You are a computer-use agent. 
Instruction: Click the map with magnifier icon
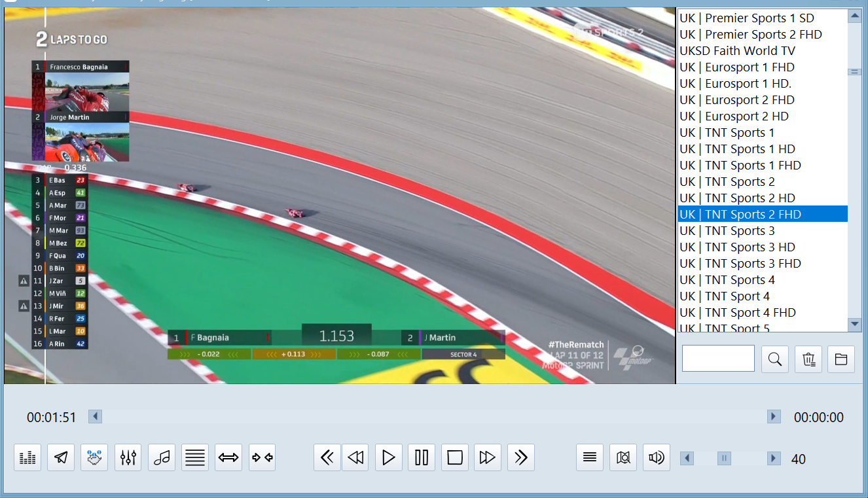tap(623, 457)
